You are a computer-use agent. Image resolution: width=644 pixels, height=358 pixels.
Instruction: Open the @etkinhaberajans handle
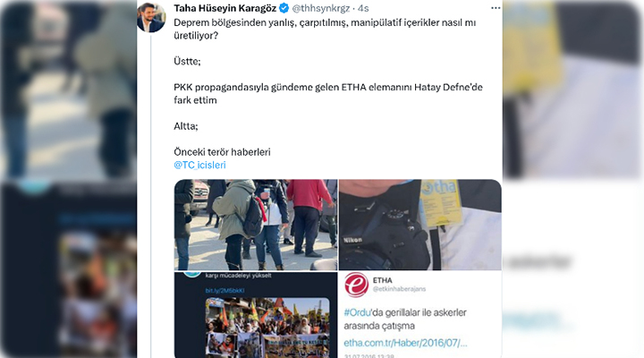pos(399,289)
